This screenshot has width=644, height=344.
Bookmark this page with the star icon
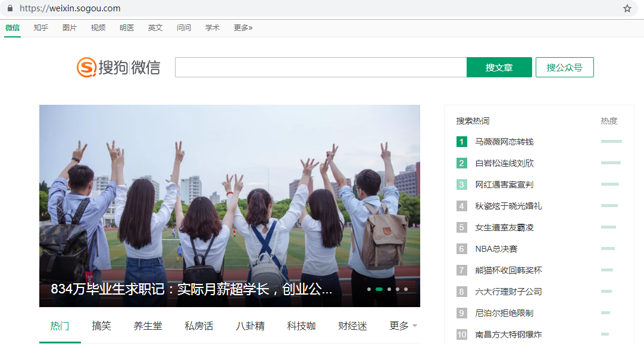pos(627,8)
